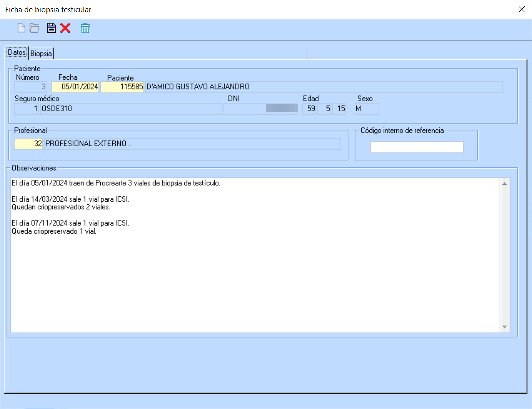Switch to the Biopsia tab
Viewport: 532px width, 409px height.
pyautogui.click(x=41, y=54)
